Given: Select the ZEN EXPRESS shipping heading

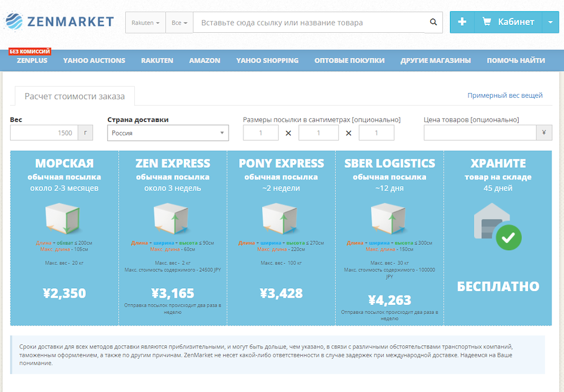Looking at the screenshot, I should click(172, 163).
